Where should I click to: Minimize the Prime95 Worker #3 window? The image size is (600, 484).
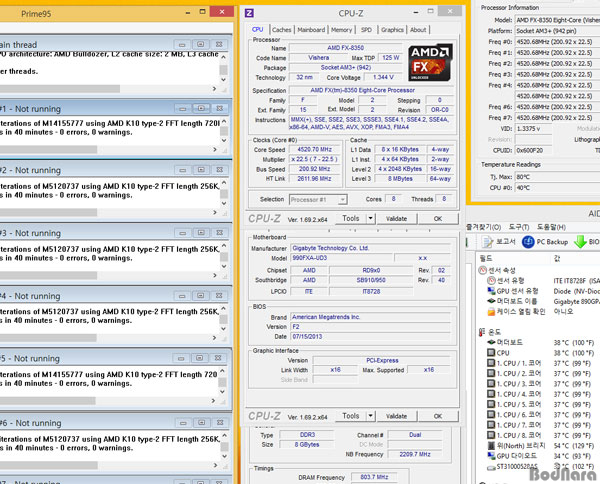point(183,233)
